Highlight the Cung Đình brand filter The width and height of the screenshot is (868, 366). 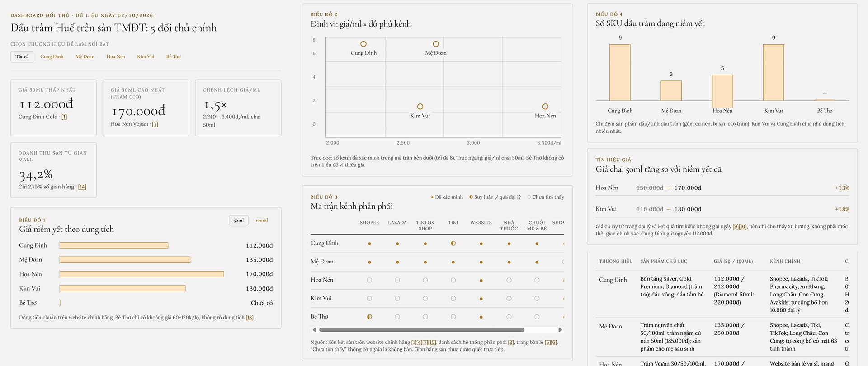(x=52, y=57)
